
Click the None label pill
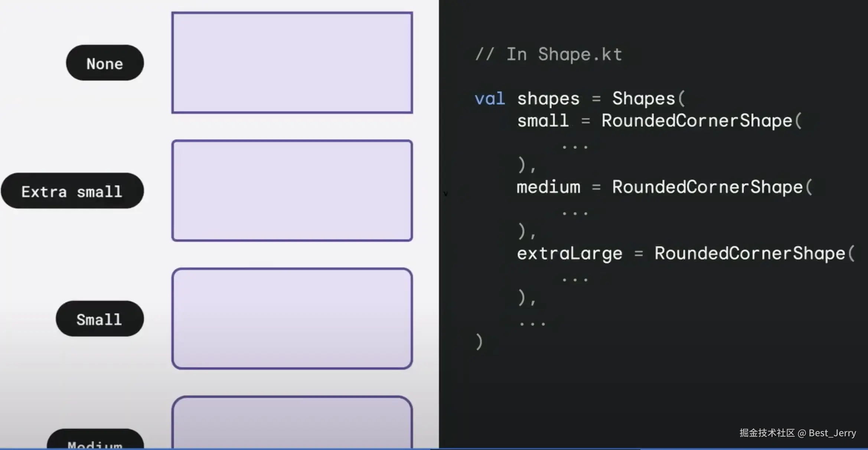(105, 63)
